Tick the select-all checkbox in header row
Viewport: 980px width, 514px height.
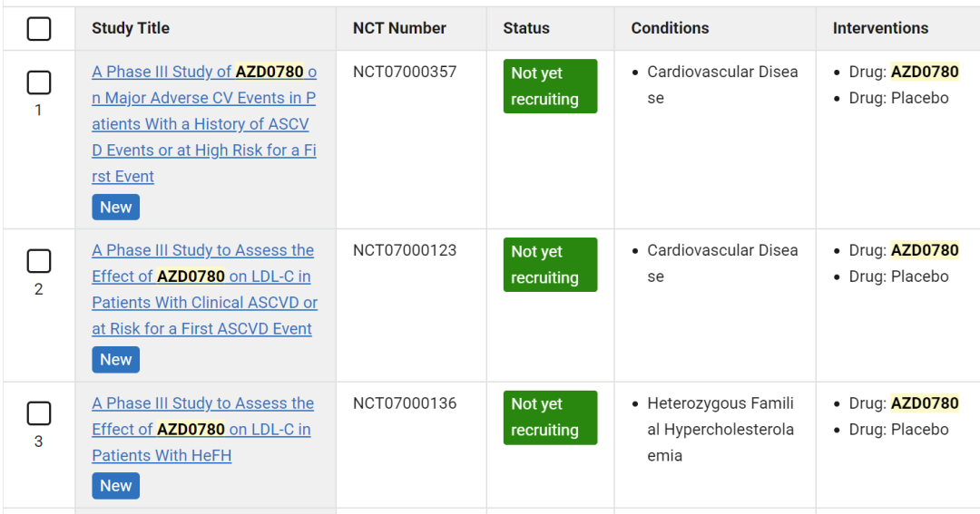(x=39, y=29)
